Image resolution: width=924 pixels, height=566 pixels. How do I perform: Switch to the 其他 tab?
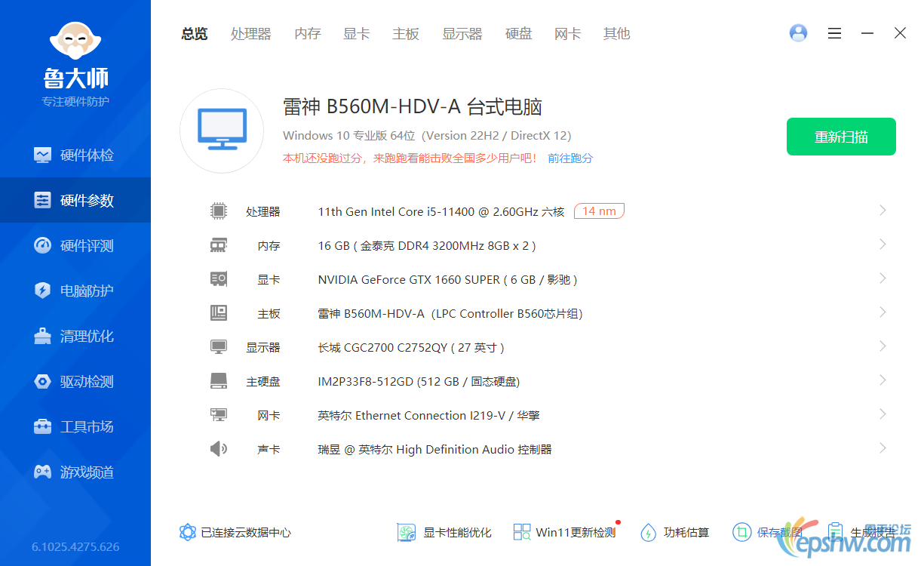(617, 34)
